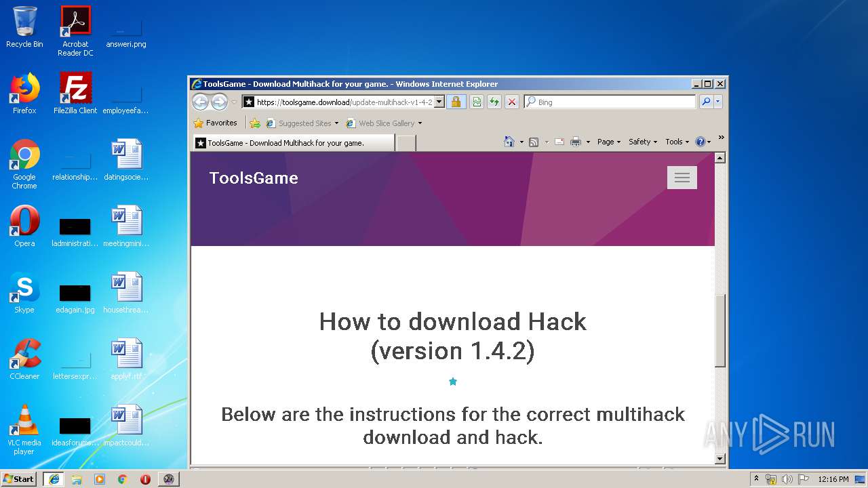Select applyf.rtf desktop file
868x488 pixels.
(126, 359)
